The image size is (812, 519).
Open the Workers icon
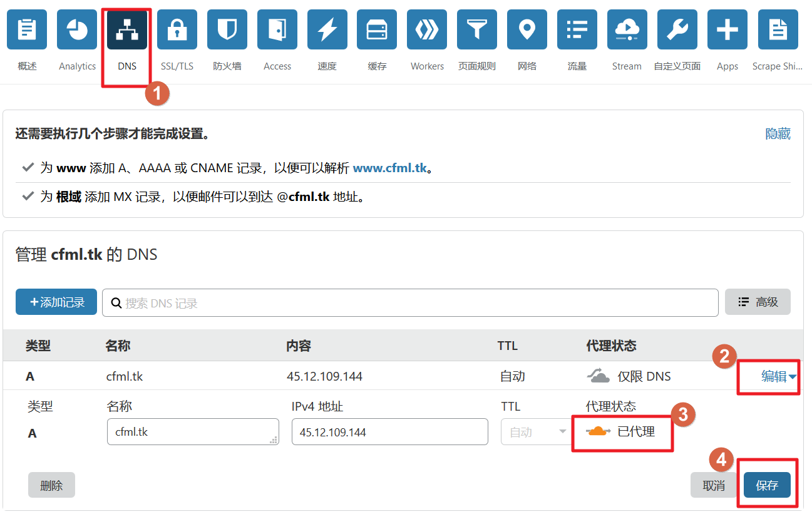click(427, 30)
